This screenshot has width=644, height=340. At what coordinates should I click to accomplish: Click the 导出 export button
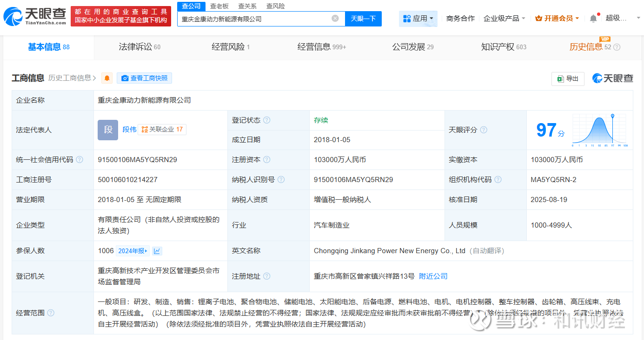(x=568, y=78)
